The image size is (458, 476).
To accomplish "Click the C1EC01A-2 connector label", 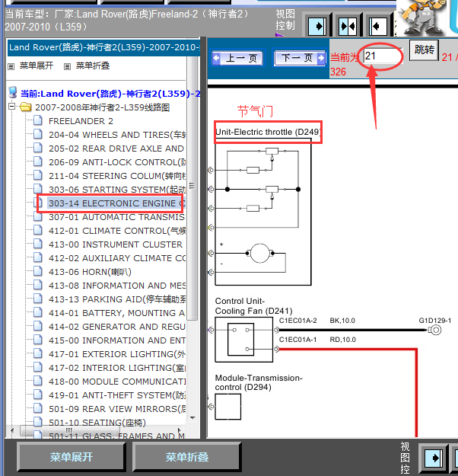I will coord(297,321).
